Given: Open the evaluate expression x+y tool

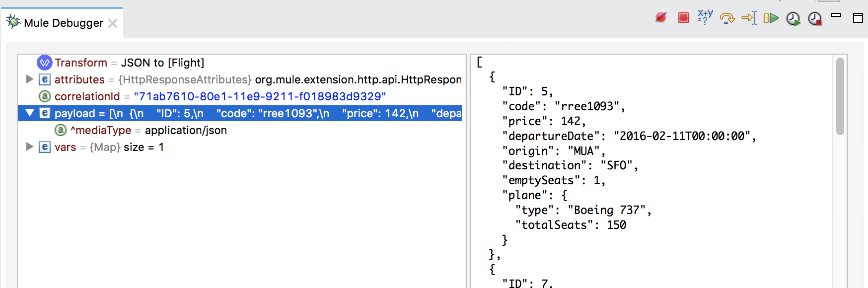Looking at the screenshot, I should [x=705, y=17].
